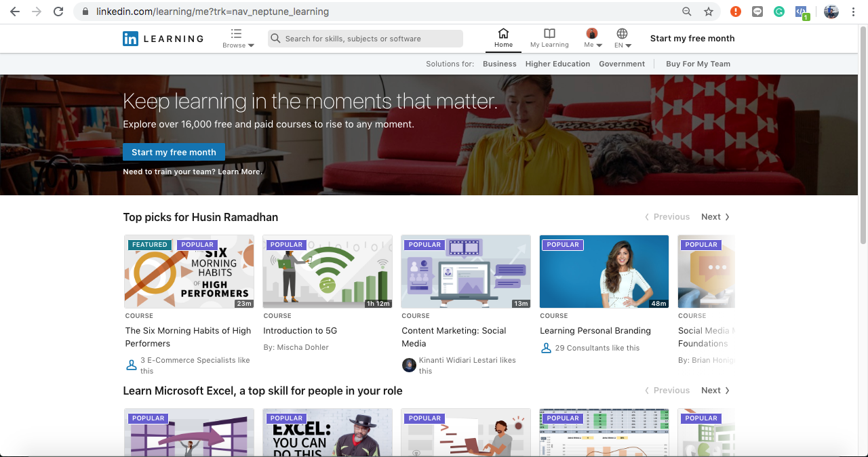This screenshot has width=868, height=457.
Task: Open Learning Personal Branding thumbnail
Action: (x=604, y=272)
